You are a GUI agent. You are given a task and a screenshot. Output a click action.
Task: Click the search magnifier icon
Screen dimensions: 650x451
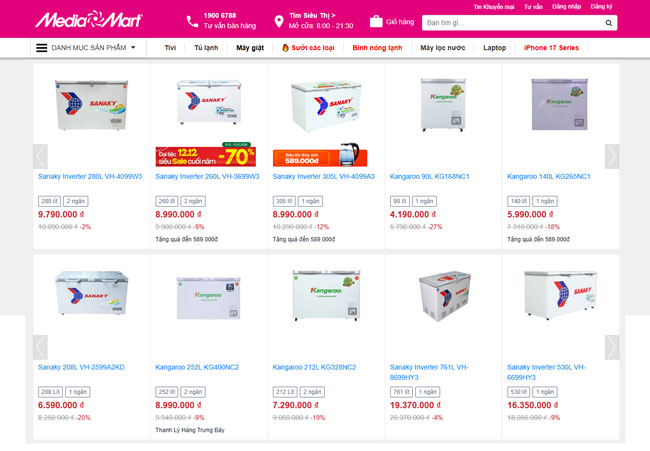[609, 23]
